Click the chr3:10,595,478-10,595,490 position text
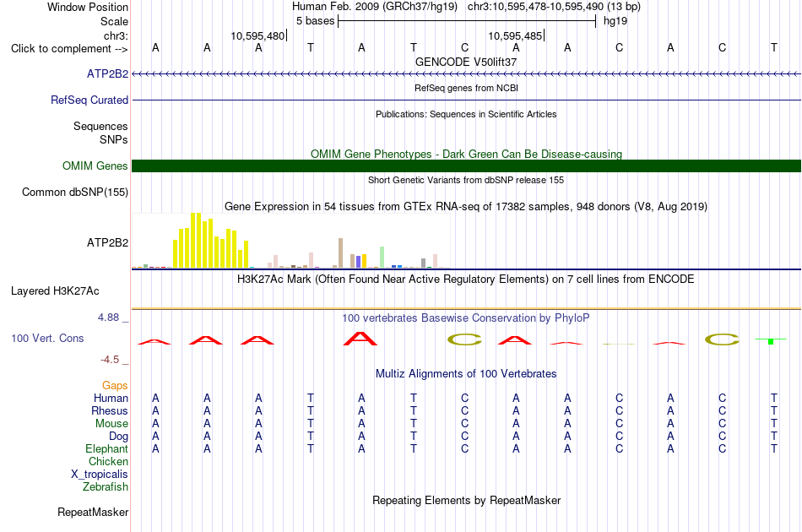This screenshot has width=802, height=532. 554,7
